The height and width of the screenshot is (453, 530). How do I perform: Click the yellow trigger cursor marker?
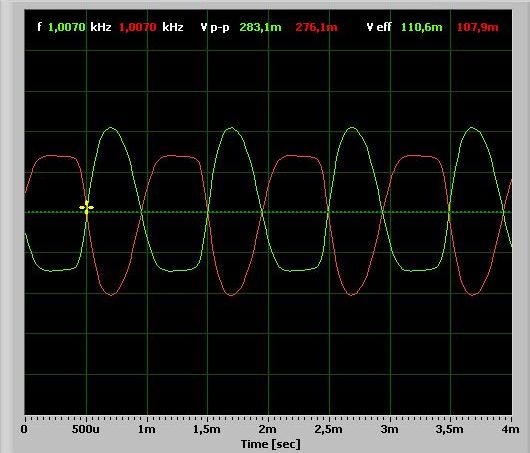87,208
